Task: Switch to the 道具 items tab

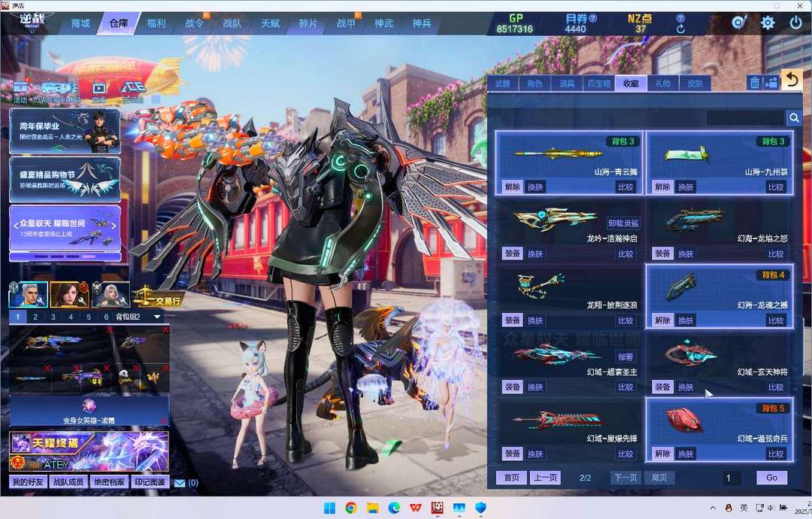Action: (x=567, y=83)
